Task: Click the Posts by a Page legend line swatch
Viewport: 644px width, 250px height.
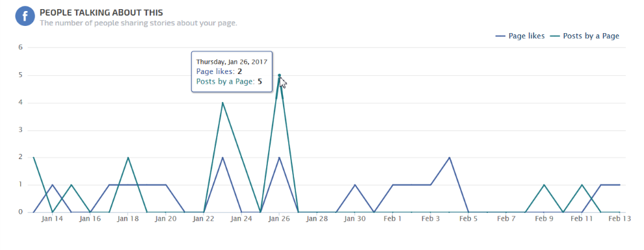Action: pos(555,36)
